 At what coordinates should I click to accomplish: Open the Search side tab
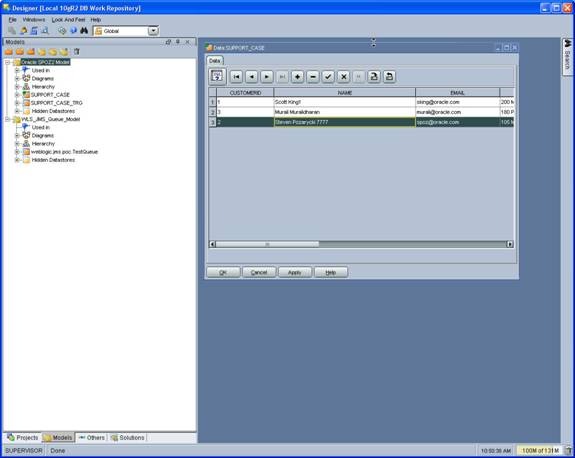coord(567,56)
